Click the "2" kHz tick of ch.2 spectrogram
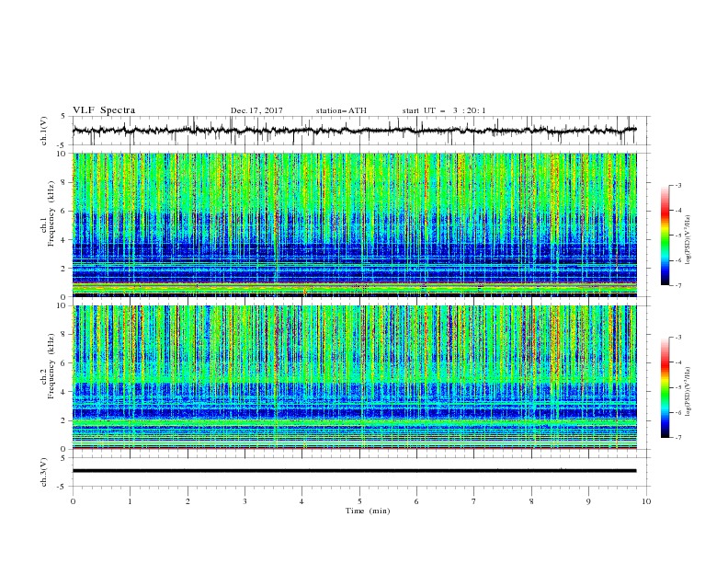This screenshot has width=728, height=563. click(64, 420)
